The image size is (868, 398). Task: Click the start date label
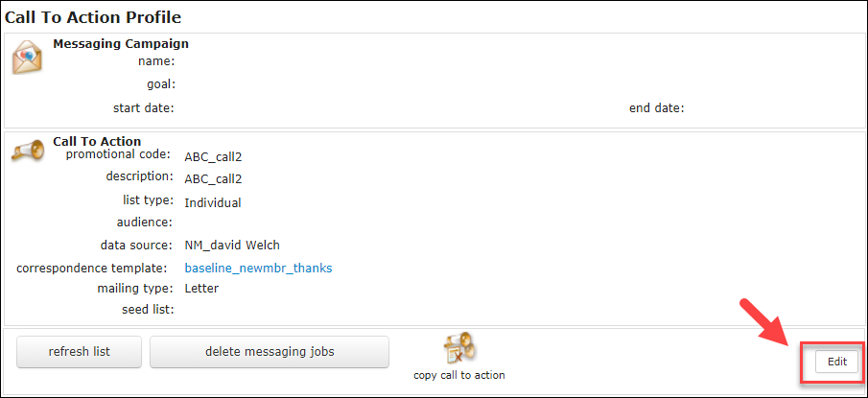click(x=143, y=108)
